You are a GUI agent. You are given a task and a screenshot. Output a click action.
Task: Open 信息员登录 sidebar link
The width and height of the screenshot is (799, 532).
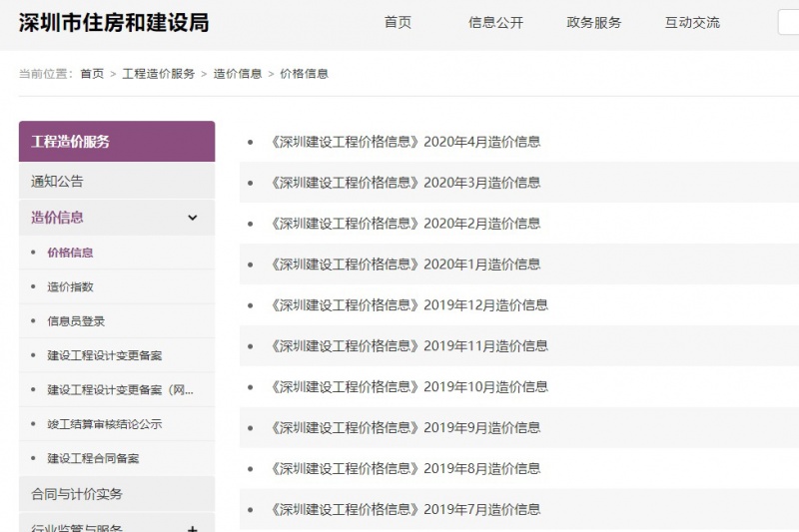point(76,321)
